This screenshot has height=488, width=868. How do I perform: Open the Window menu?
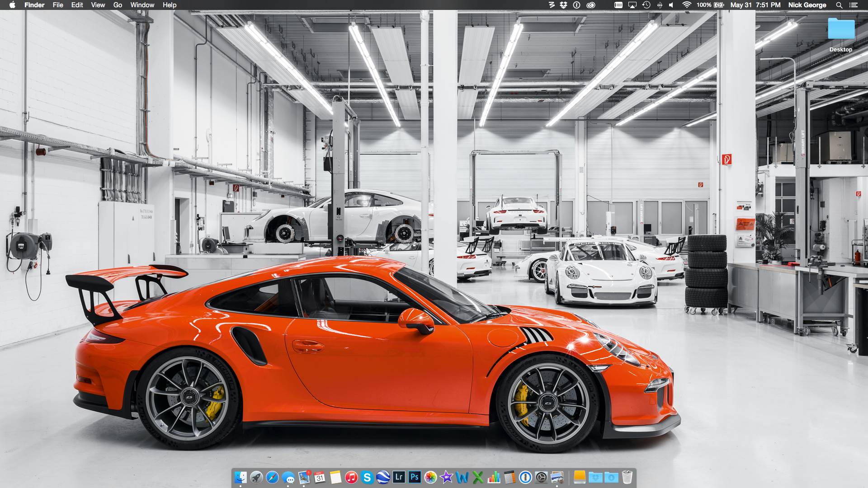142,5
